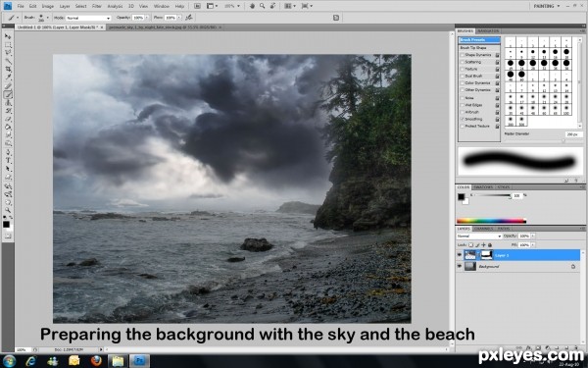Click the layer mask thumbnail of Layer 1
The height and width of the screenshot is (368, 588).
coord(486,255)
